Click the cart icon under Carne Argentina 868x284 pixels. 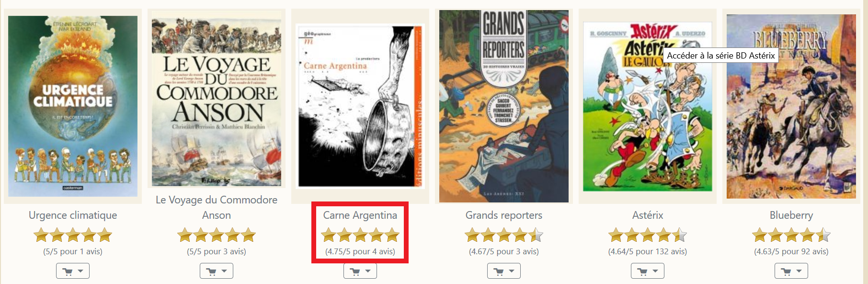pos(355,271)
